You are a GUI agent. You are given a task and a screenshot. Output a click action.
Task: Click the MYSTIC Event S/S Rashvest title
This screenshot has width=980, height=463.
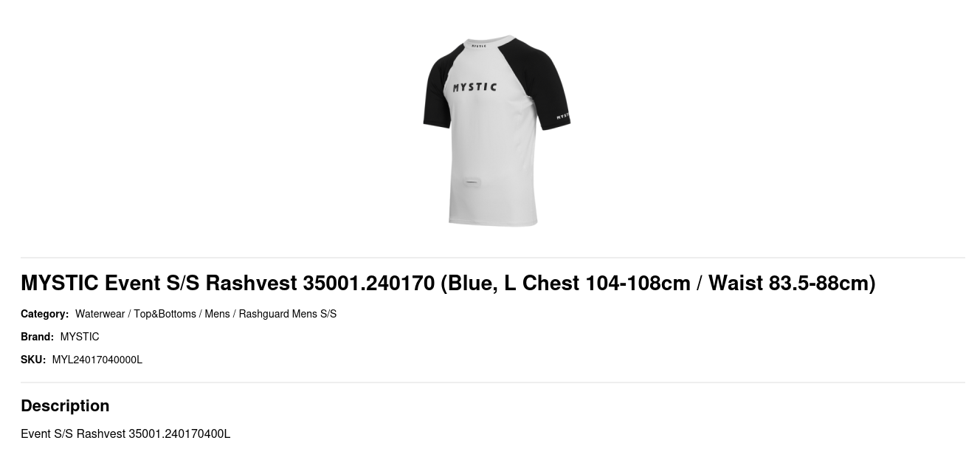coord(448,283)
